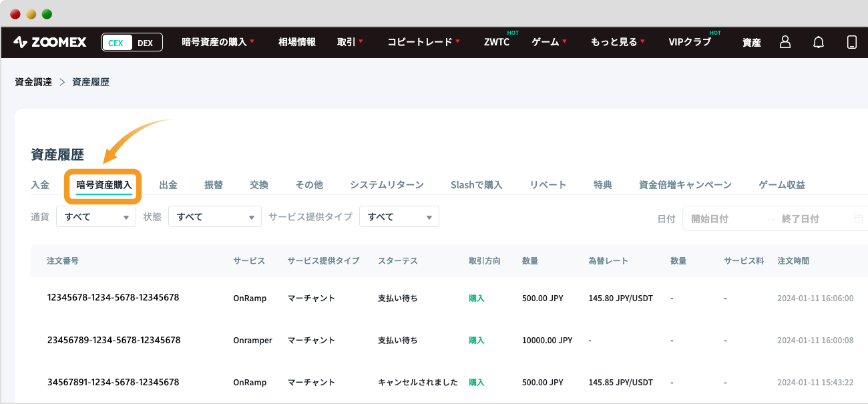Click the 注文番号 column header
Screen dimensions: 868x404
click(63, 261)
